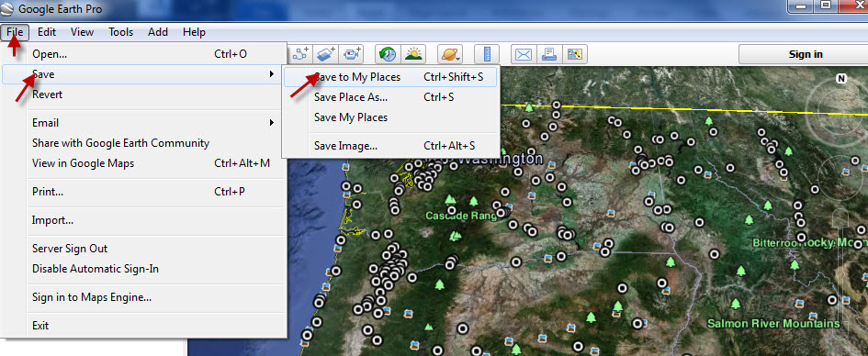Select Save Image... submenu entry
Viewport: 868px width, 356px height.
(390, 146)
